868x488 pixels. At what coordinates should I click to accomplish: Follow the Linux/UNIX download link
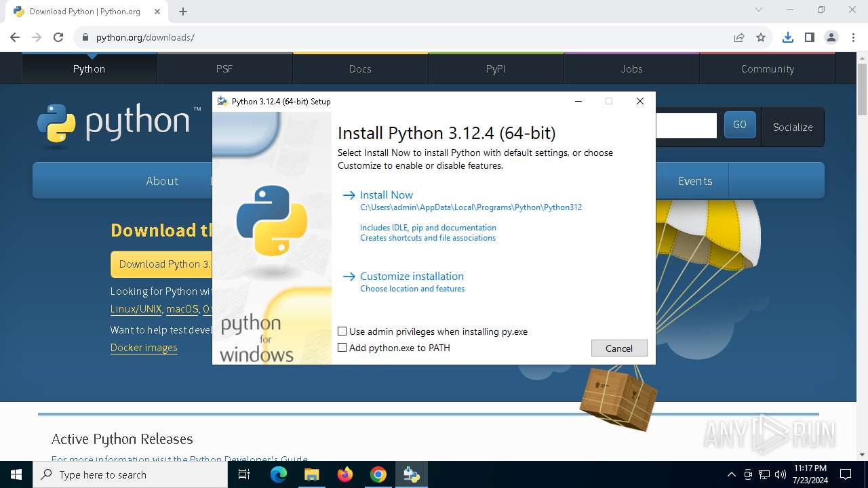click(136, 309)
